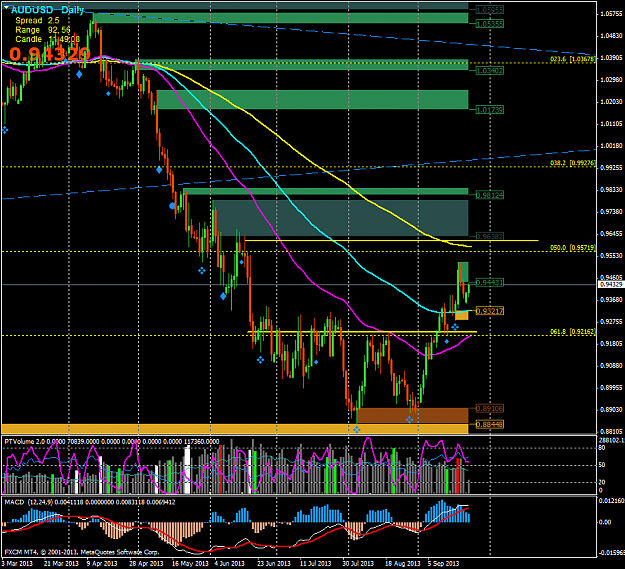Open the chart menu triangle beside AUDUSD Daily
The width and height of the screenshot is (625, 569).
[x=6, y=7]
